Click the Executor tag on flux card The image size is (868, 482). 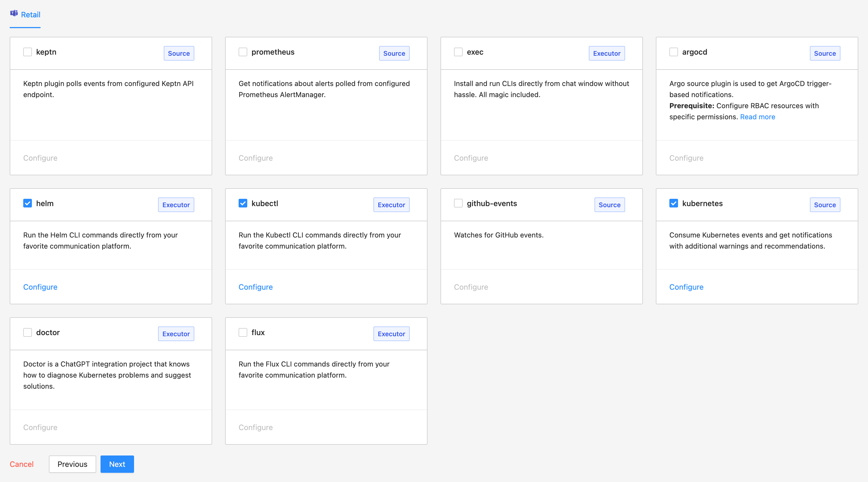click(391, 334)
